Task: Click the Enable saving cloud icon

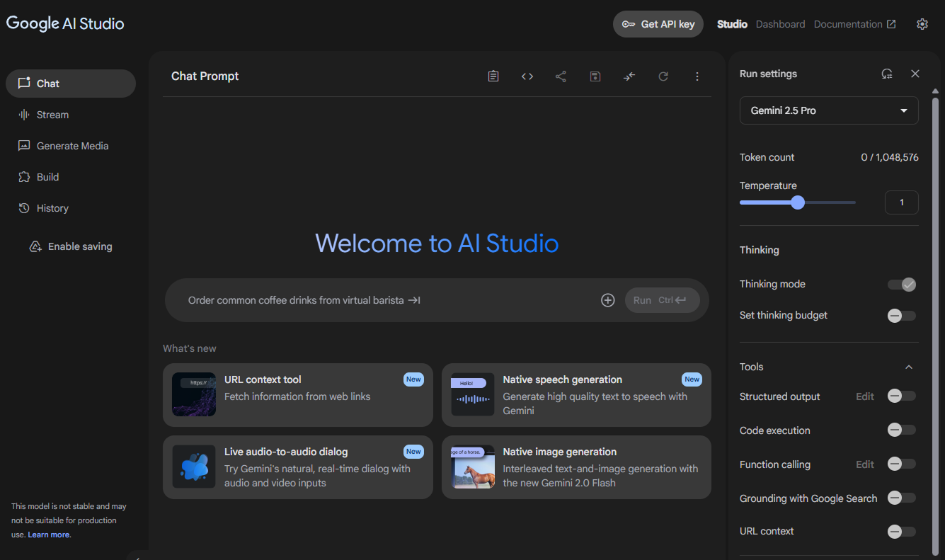Action: [x=35, y=246]
